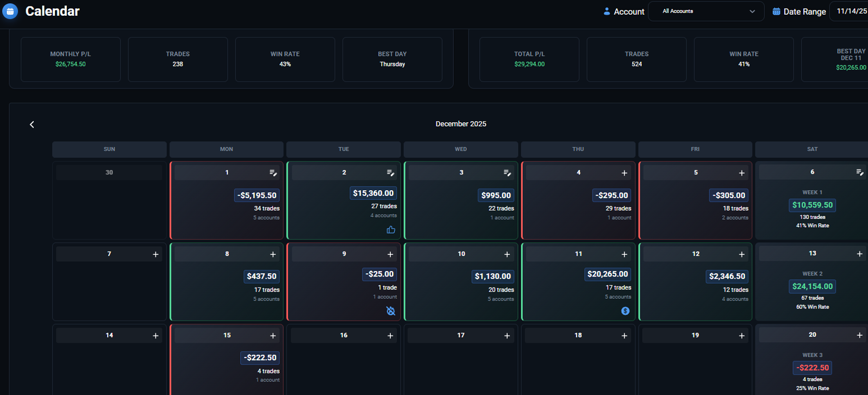Click the calendar icon beside Date Range

[x=776, y=11]
